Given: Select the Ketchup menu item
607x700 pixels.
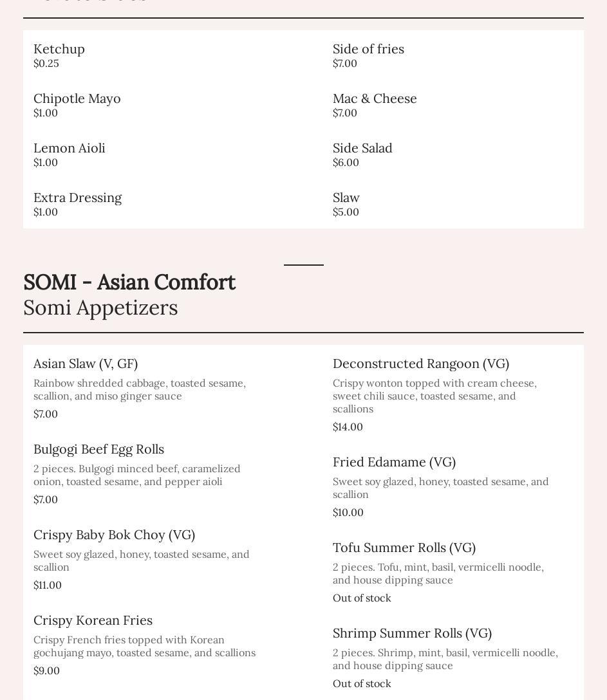Looking at the screenshot, I should 59,49.
